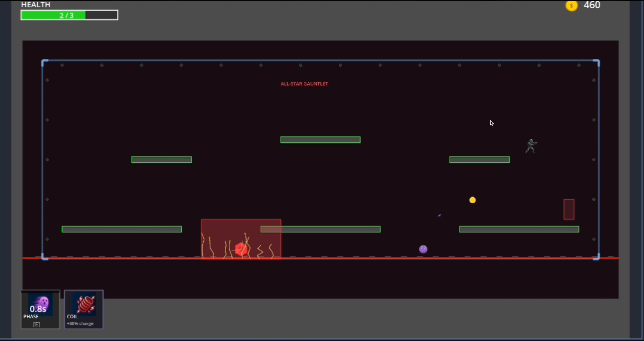Click the lower left long green platform
The image size is (644, 341).
click(x=122, y=229)
